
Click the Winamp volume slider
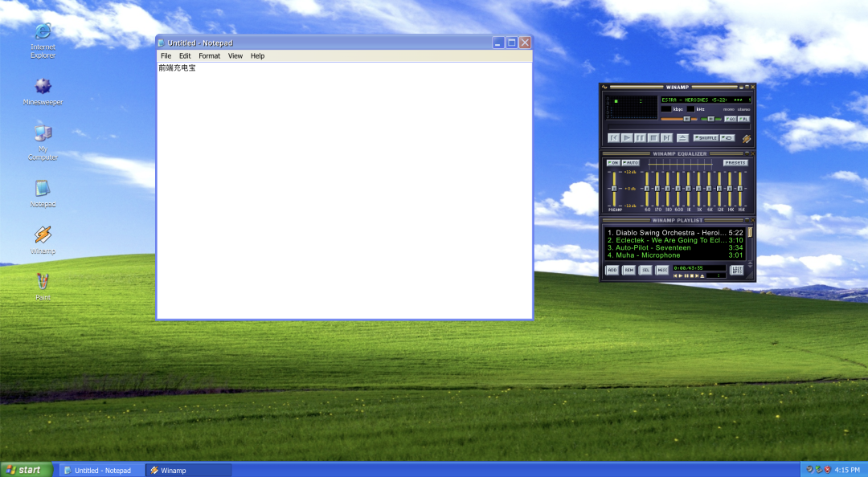point(679,119)
